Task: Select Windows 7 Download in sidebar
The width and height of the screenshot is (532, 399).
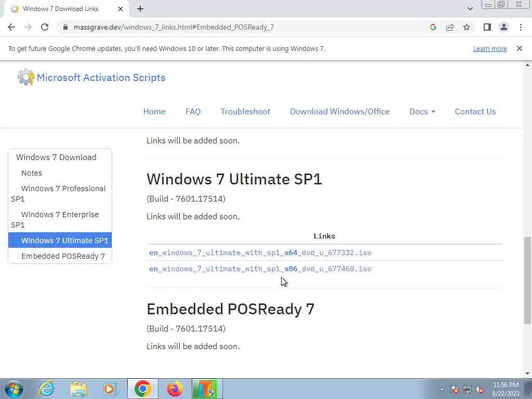Action: click(x=56, y=157)
